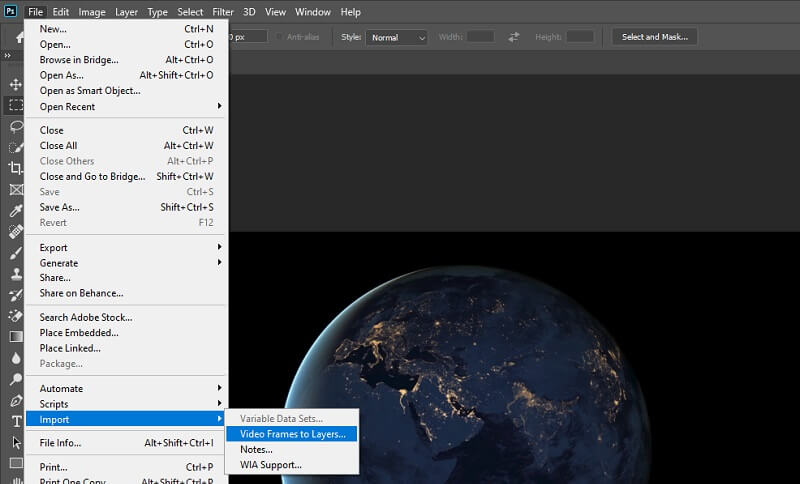The height and width of the screenshot is (484, 800).
Task: Click the swap width and height icon
Action: coord(514,37)
